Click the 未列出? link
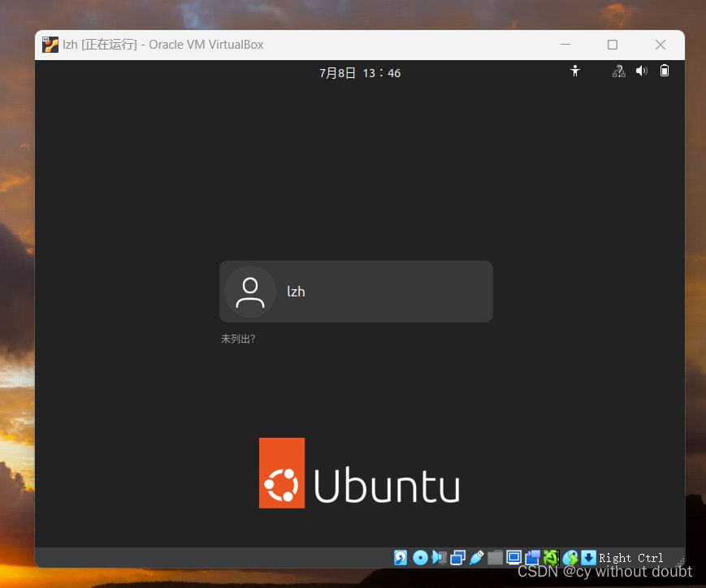Image resolution: width=706 pixels, height=588 pixels. [237, 339]
